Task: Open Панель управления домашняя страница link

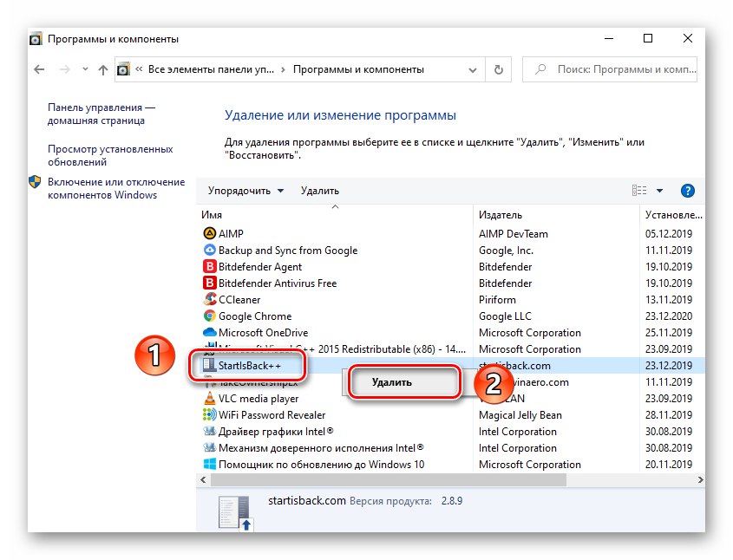Action: tap(101, 114)
